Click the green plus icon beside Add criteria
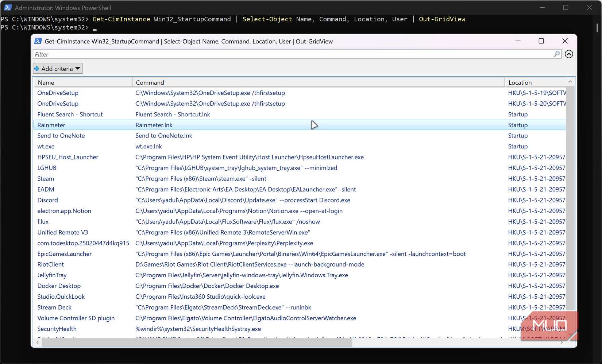This screenshot has width=602, height=364. (x=37, y=68)
